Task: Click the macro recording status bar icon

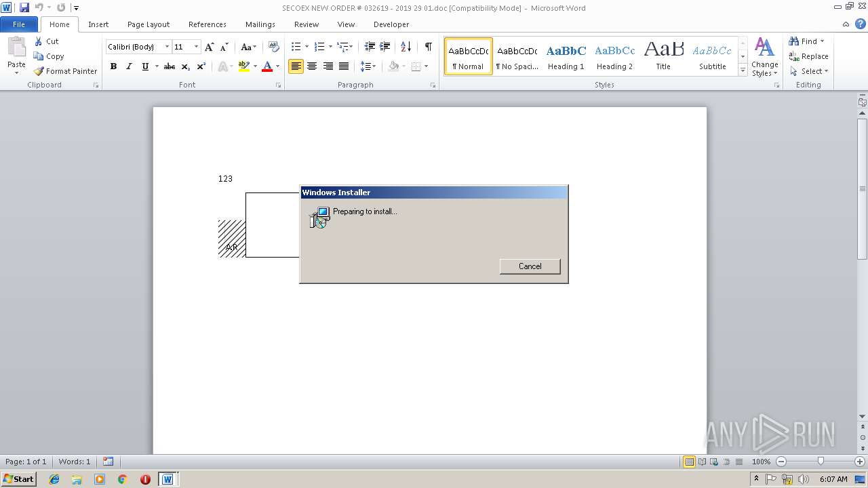Action: click(x=108, y=462)
